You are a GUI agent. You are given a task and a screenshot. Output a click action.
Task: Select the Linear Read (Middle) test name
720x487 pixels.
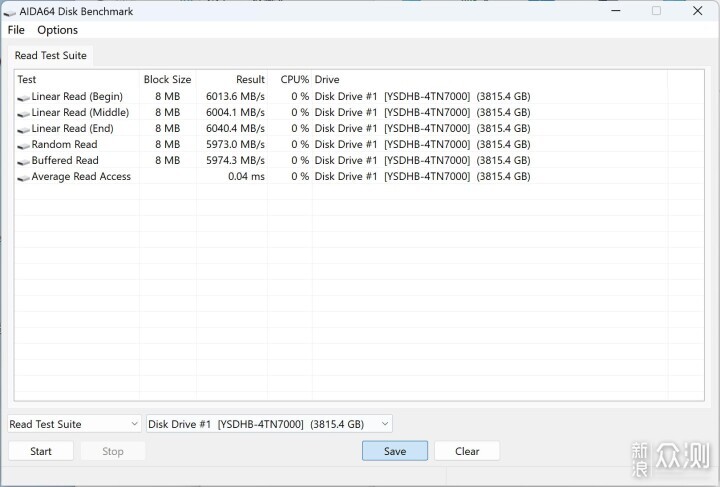80,112
